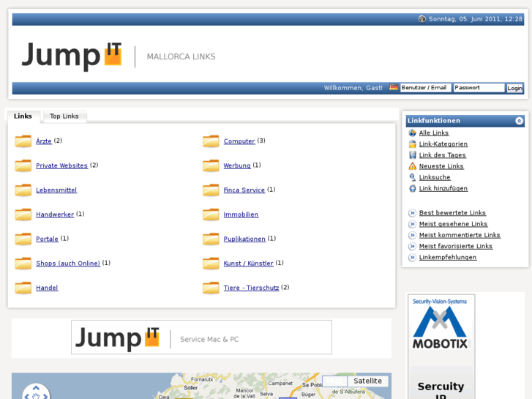Open the Alle Links link

[x=434, y=133]
